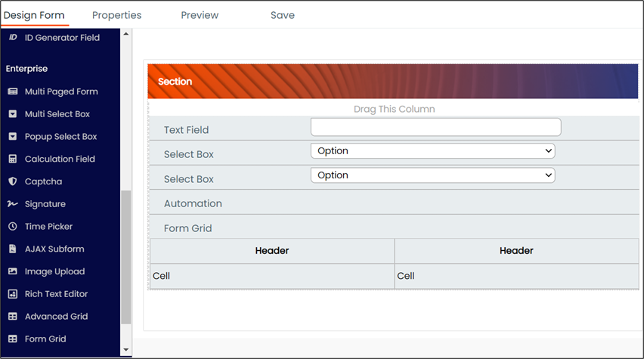644x359 pixels.
Task: Select ID Generator Field palette label
Action: 62,38
